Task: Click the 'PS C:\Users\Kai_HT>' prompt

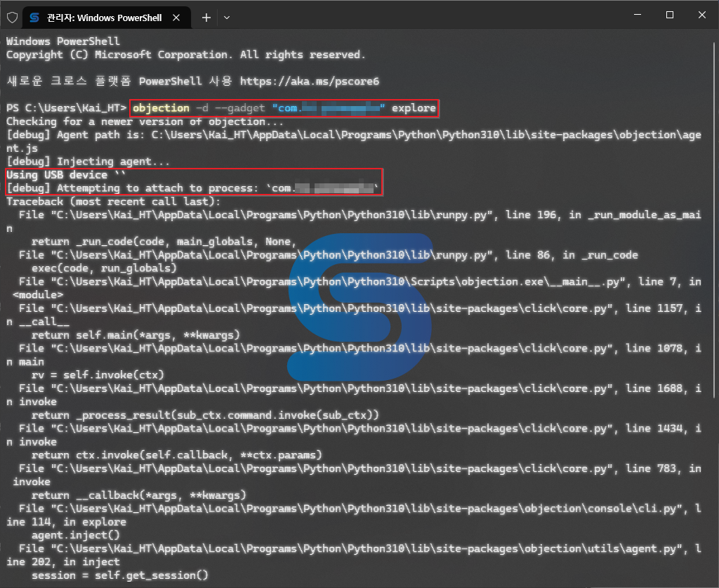Action: (66, 108)
